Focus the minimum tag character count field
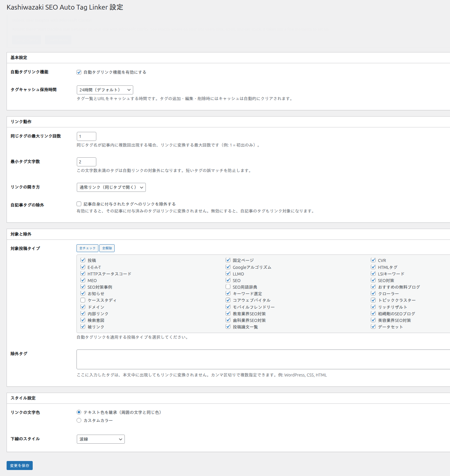 point(86,162)
